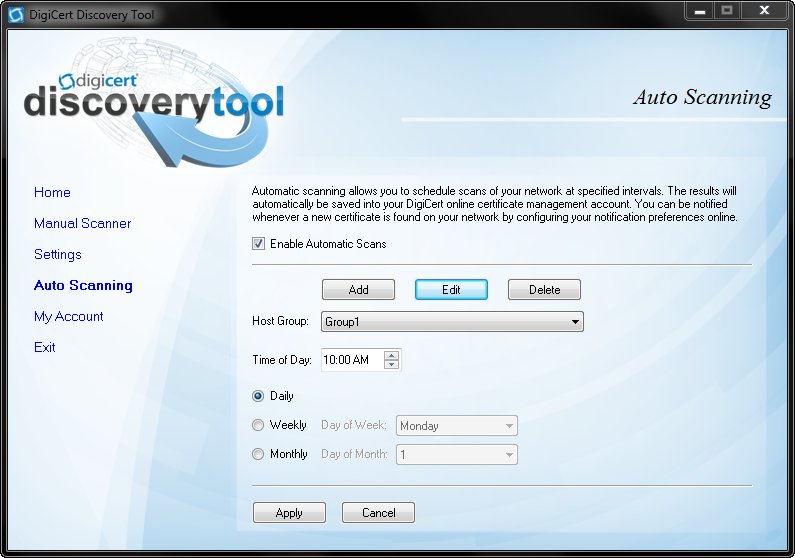Toggle Enable Automatic Scans checkbox
Screen dimensions: 795x558
click(259, 244)
